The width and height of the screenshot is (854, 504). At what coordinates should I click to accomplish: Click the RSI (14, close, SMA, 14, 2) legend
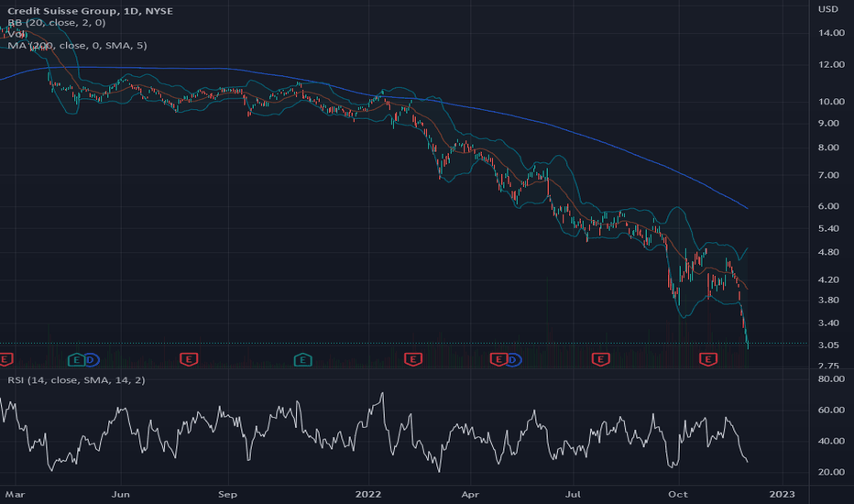tap(76, 379)
